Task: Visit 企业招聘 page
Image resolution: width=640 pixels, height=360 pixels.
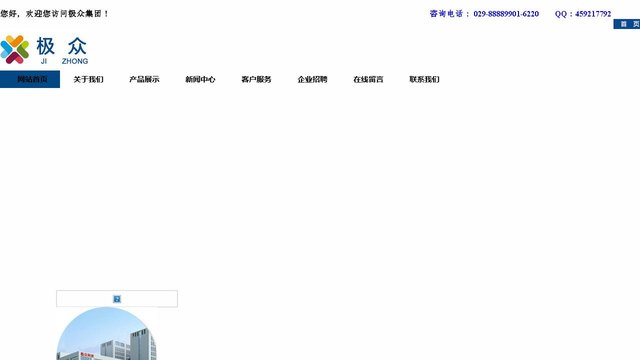Action: coord(312,79)
